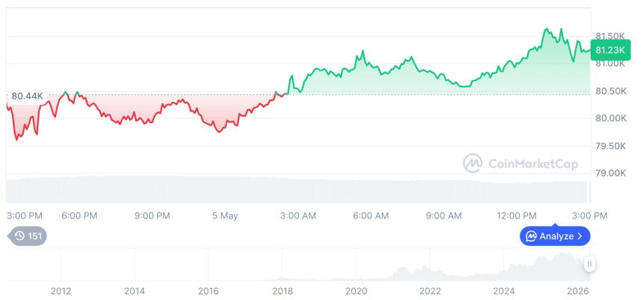Click the clock icon in the 151 badge
The image size is (644, 300).
click(x=19, y=236)
